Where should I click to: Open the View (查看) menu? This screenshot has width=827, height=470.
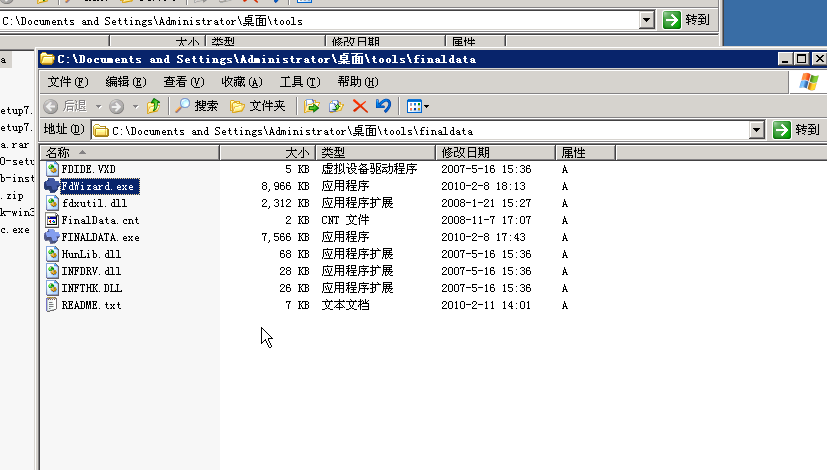coord(184,82)
